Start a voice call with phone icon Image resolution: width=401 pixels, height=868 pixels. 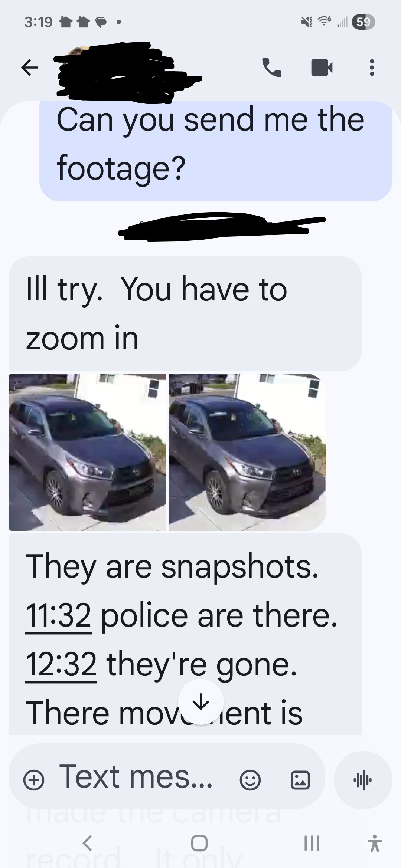272,68
